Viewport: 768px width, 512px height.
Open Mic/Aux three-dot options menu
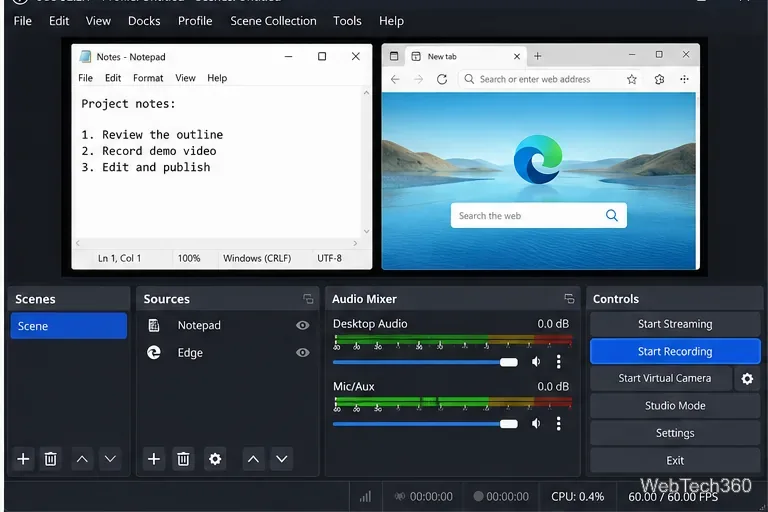(558, 423)
